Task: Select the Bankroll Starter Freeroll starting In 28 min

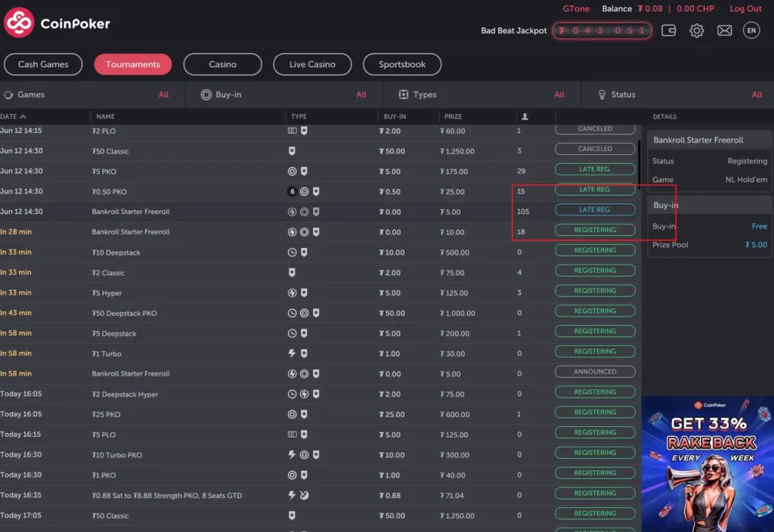Action: pos(131,232)
